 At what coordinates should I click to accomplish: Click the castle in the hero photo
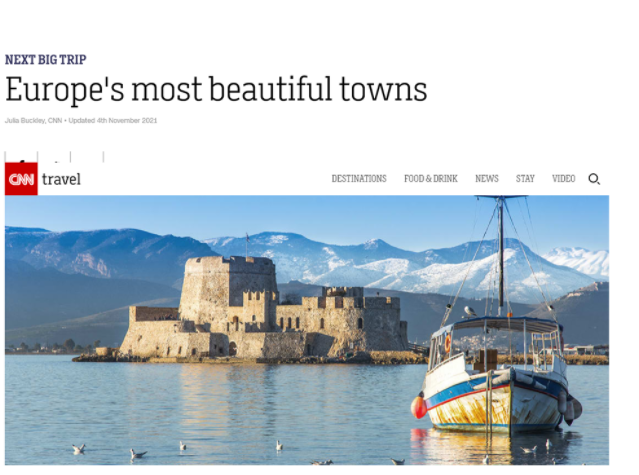[x=261, y=310]
